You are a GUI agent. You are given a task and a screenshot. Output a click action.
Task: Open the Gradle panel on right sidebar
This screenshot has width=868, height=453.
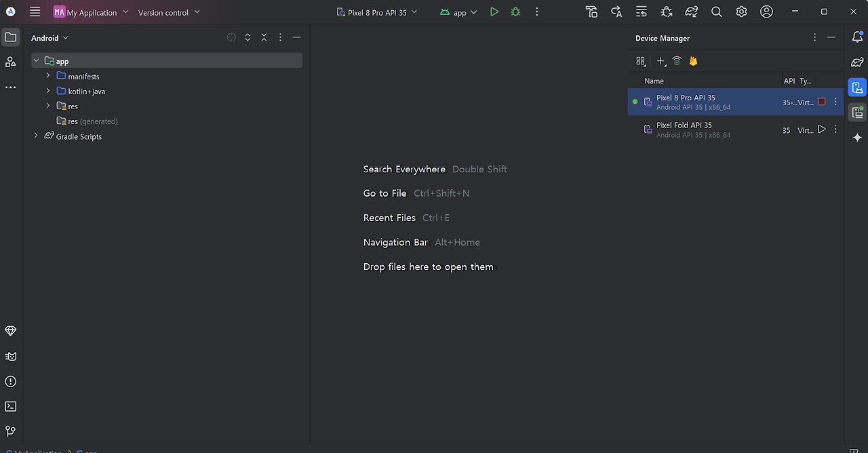(857, 62)
